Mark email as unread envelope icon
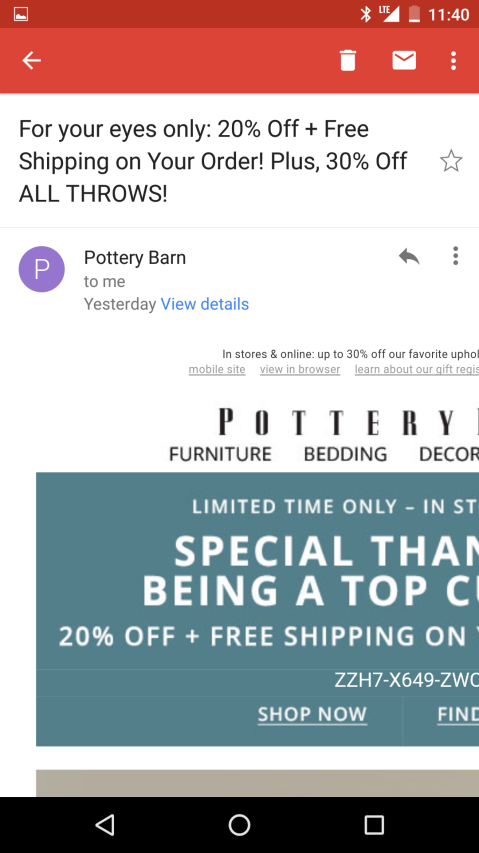479x853 pixels. pos(404,60)
